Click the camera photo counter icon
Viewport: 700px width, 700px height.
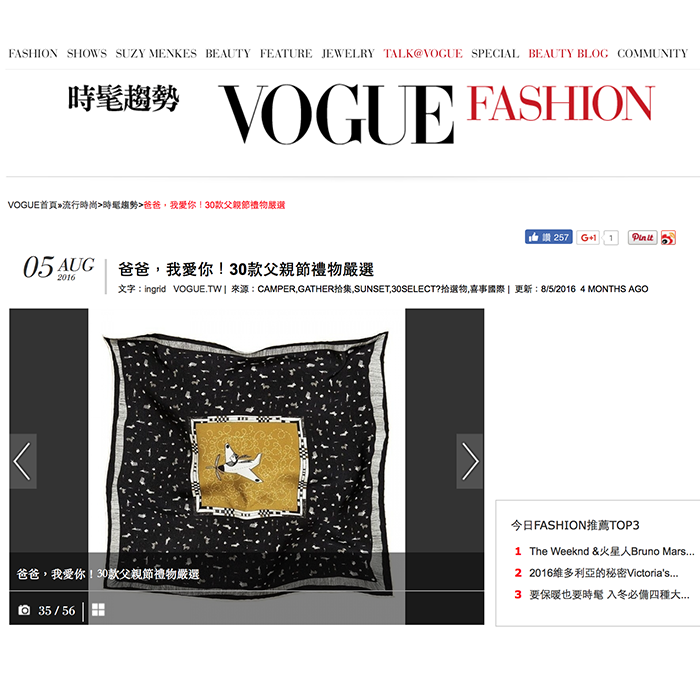click(24, 610)
